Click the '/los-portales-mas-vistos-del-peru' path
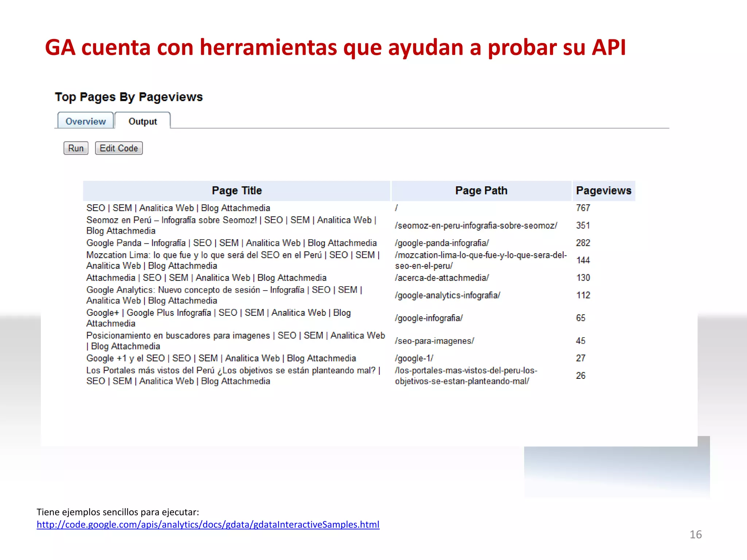The height and width of the screenshot is (560, 747). click(466, 376)
